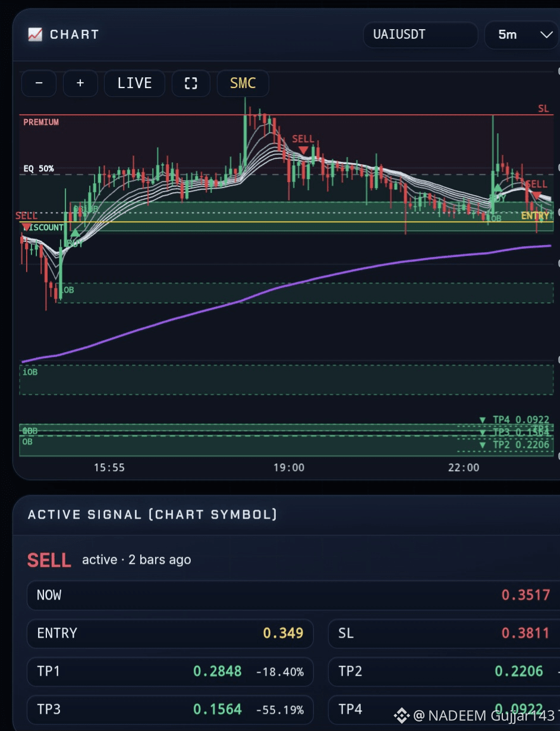Click the 19:00 time axis label
Screen dimensions: 560x731
coord(289,468)
